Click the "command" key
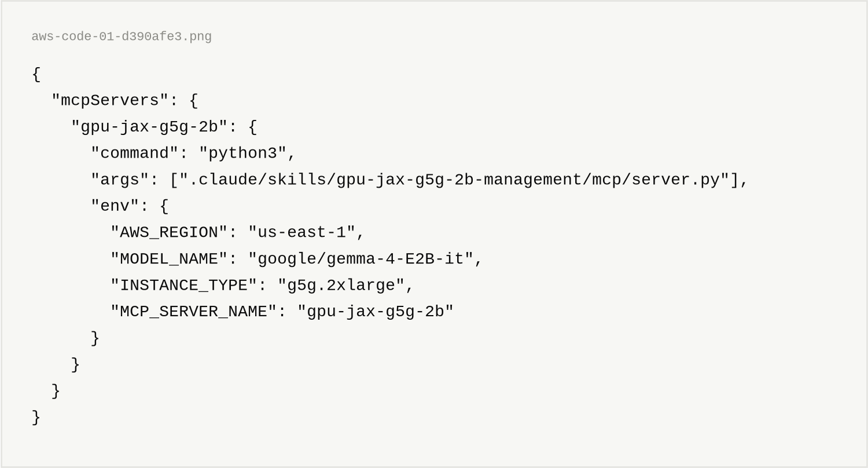 point(135,153)
